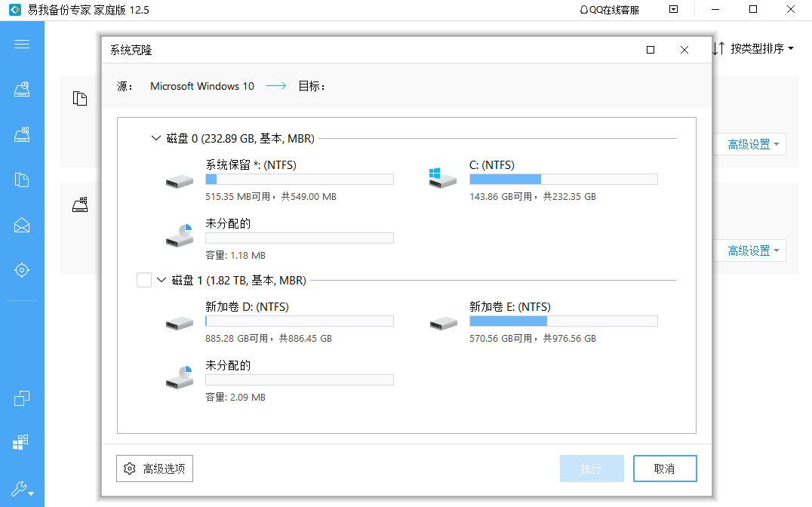Open 高级选项 in the dialog

pyautogui.click(x=154, y=468)
